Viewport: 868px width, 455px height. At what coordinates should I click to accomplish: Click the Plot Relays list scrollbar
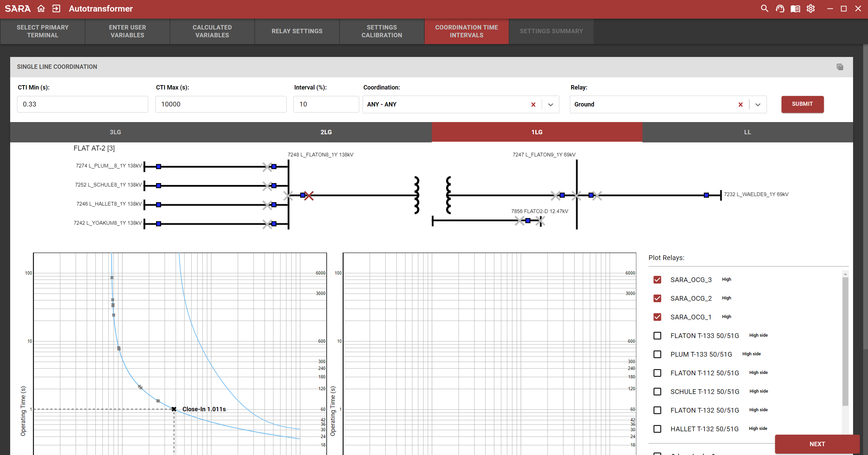(x=845, y=341)
